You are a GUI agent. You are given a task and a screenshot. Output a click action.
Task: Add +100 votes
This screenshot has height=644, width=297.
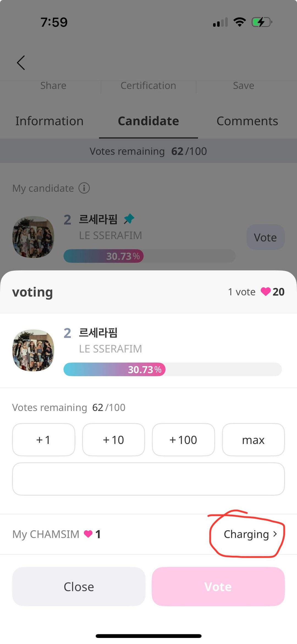click(183, 440)
